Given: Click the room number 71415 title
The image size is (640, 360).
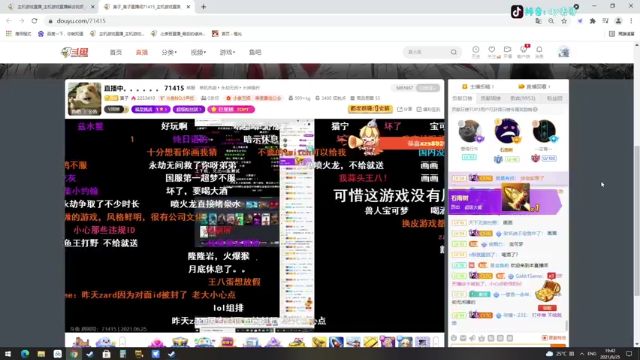Looking at the screenshot, I should tap(174, 88).
